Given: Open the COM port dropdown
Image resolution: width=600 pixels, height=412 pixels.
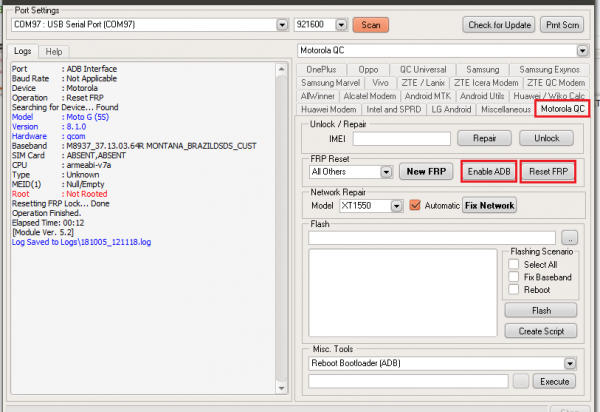Looking at the screenshot, I should [x=282, y=25].
